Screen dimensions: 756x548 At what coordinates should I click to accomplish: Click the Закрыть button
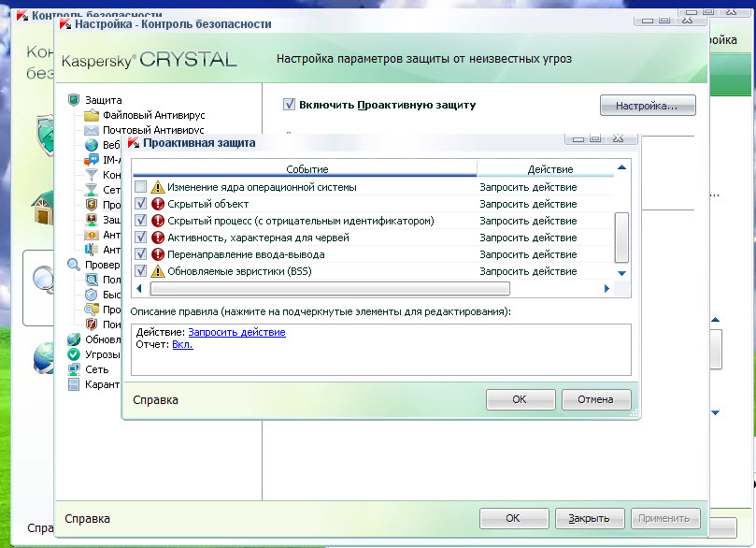pyautogui.click(x=590, y=518)
